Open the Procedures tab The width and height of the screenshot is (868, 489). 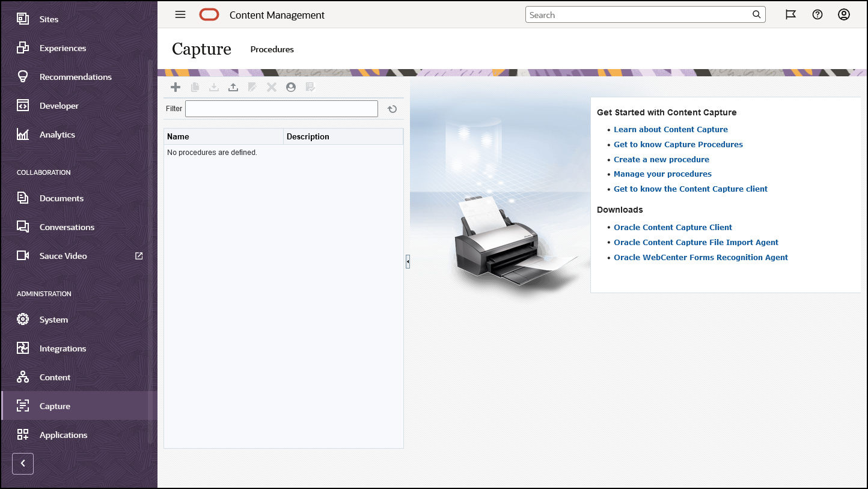(272, 49)
